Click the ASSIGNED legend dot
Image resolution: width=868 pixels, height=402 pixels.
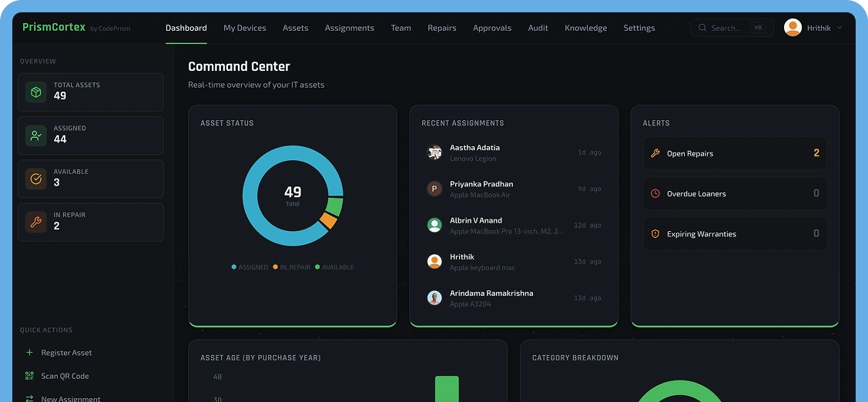click(x=233, y=267)
